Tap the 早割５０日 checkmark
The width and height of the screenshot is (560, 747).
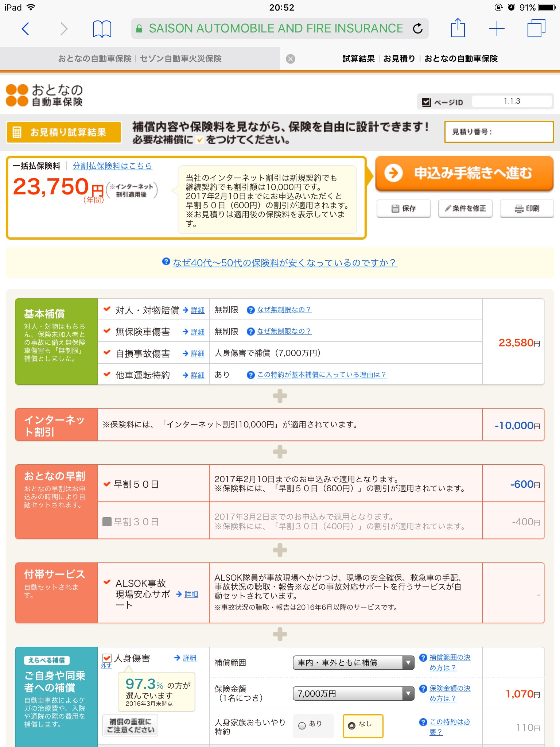(x=107, y=484)
